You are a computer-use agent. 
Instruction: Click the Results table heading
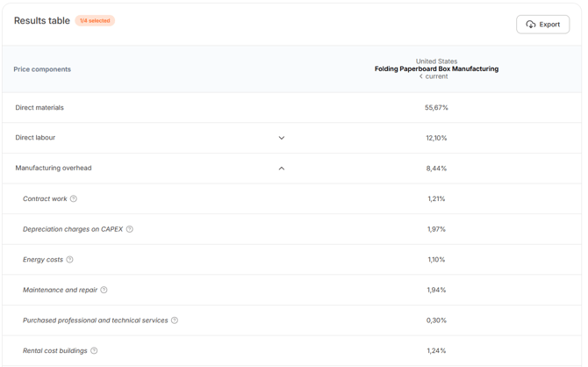[x=42, y=21]
